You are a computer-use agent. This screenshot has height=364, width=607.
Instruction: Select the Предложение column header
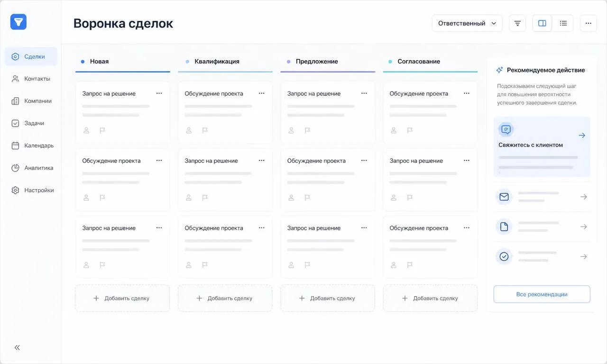[x=328, y=62]
